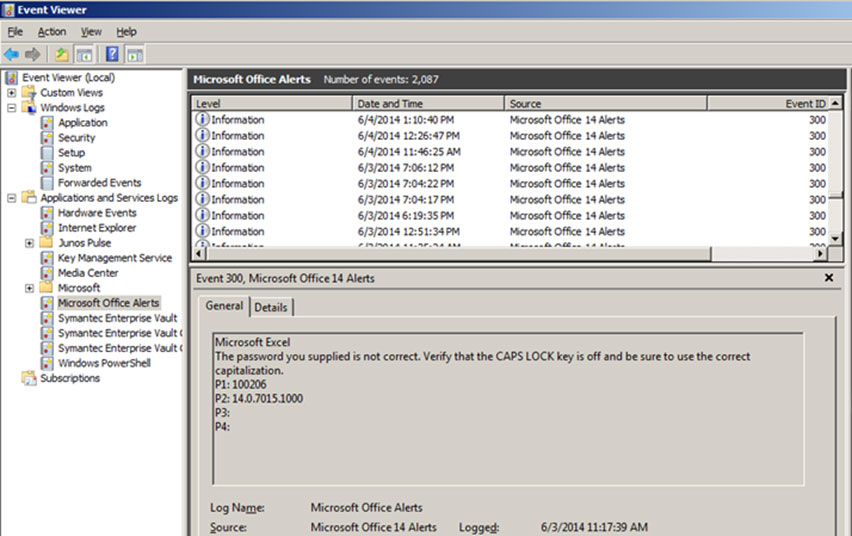Click the Custom Views folder icon
This screenshot has width=852, height=536.
(29, 93)
